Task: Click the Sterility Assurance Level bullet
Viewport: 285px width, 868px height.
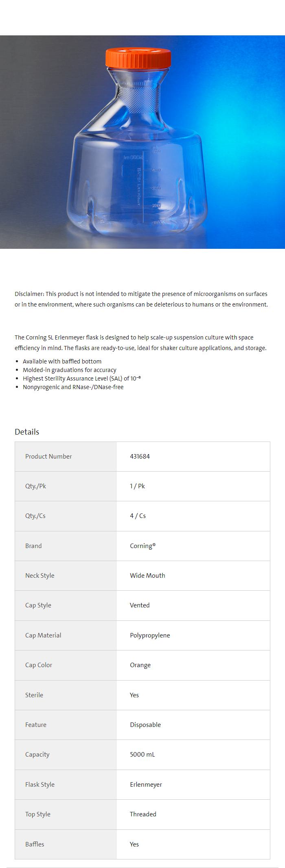Action: [x=81, y=379]
